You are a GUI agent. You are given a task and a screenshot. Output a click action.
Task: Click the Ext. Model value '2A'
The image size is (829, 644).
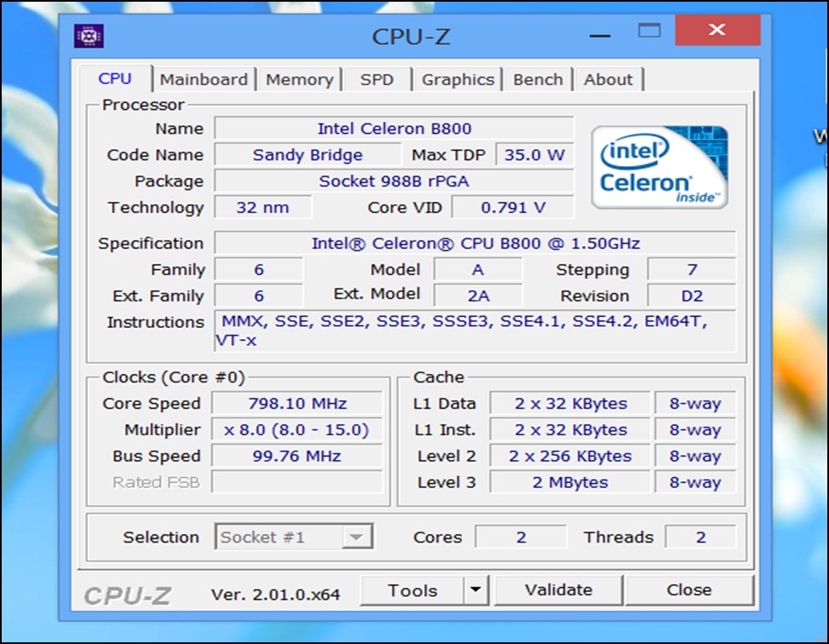[478, 296]
